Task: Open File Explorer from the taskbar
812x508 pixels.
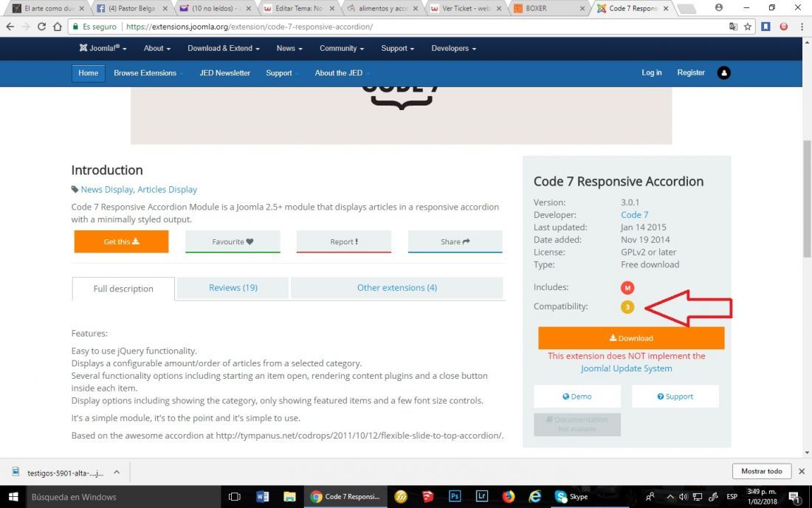Action: [289, 497]
